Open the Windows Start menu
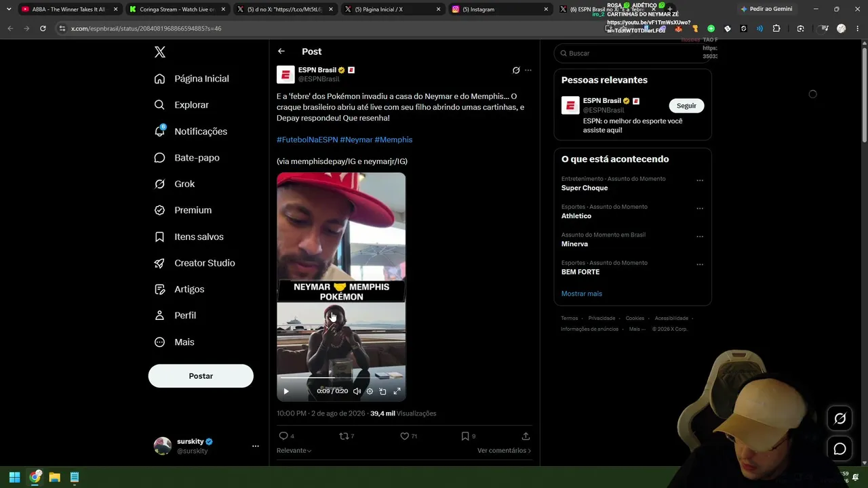 pos(14,477)
